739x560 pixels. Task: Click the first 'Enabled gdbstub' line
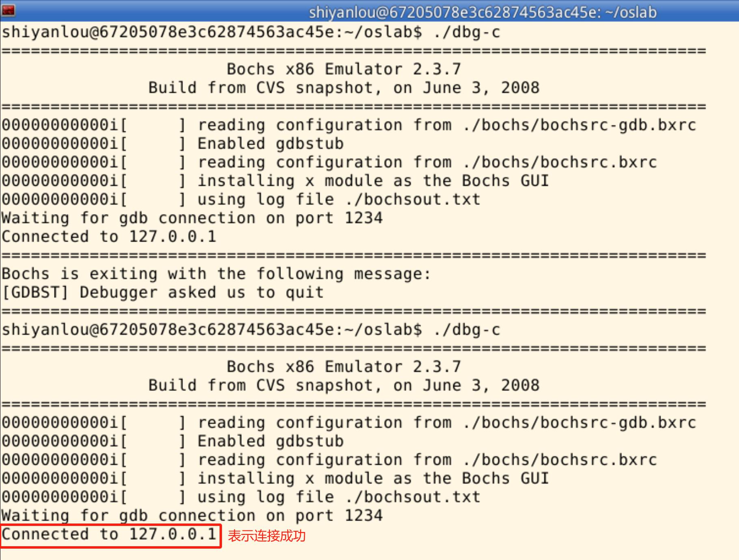pos(173,144)
